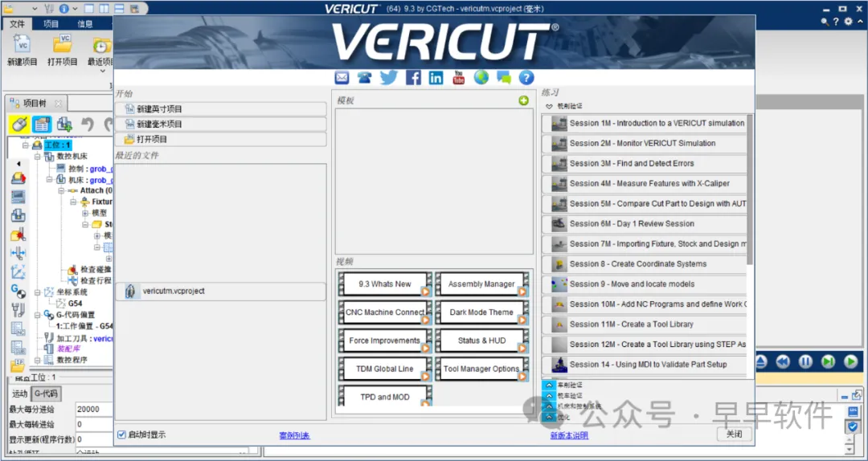Viewport: 868px width, 461px height.
Task: Click the 最大每分进给 input field
Action: point(94,410)
